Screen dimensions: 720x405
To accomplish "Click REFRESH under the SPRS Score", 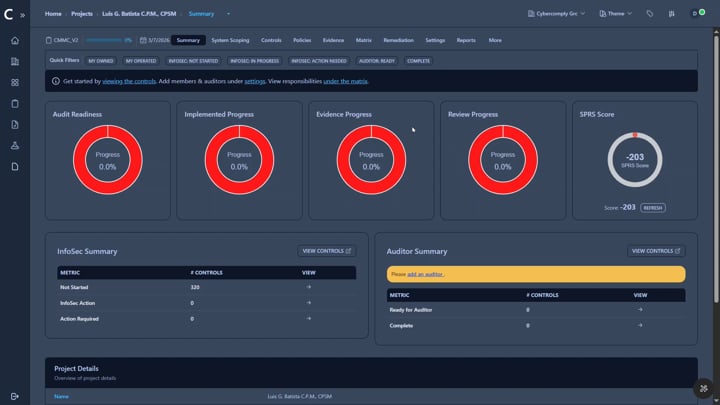I will 653,208.
